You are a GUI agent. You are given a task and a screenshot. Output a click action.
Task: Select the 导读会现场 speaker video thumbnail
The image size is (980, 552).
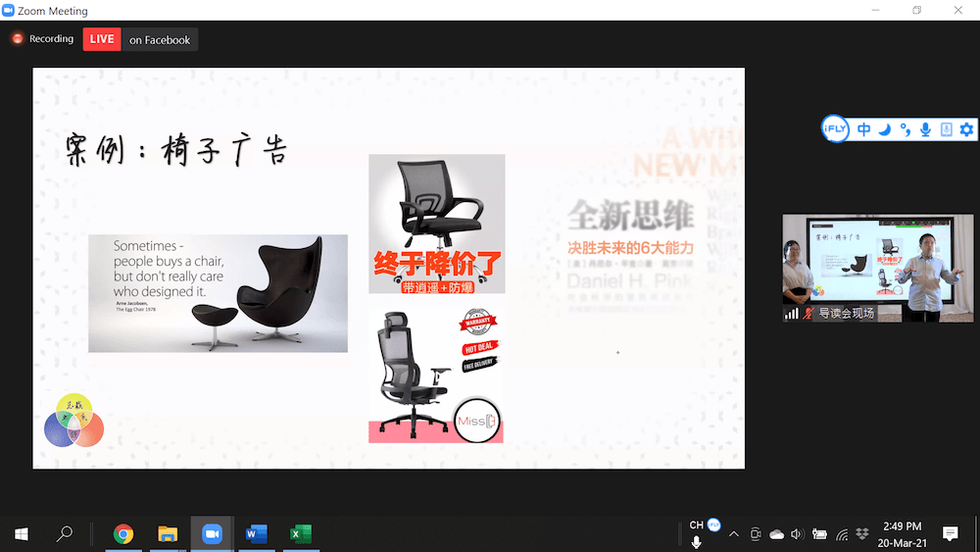click(x=863, y=267)
